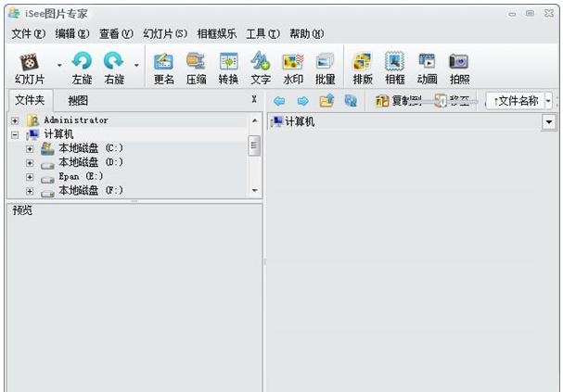563x392 pixels.
Task: Open the 相框娱乐 menu
Action: [x=216, y=33]
